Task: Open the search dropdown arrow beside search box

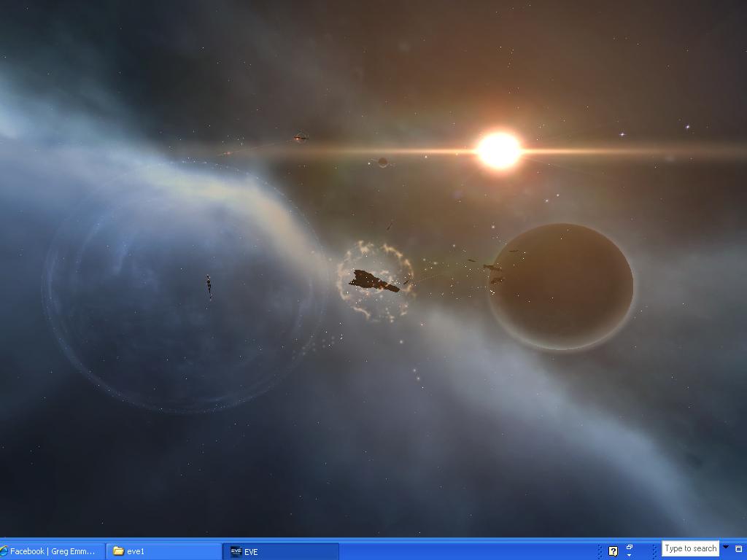Action: (x=726, y=547)
